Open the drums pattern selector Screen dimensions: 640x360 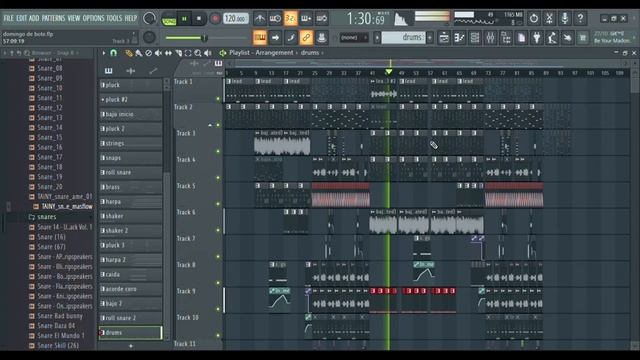[x=404, y=38]
